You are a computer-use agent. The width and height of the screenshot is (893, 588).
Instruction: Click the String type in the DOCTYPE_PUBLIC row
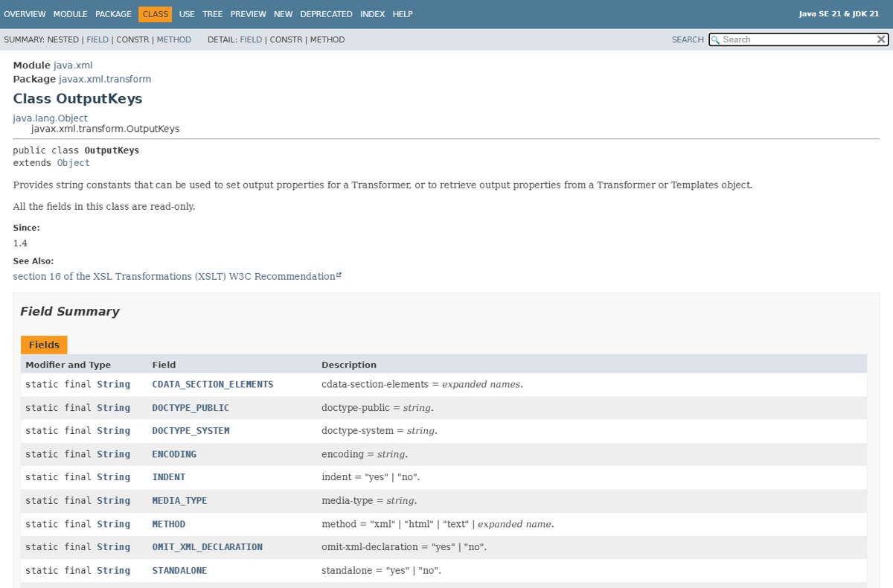pyautogui.click(x=113, y=407)
